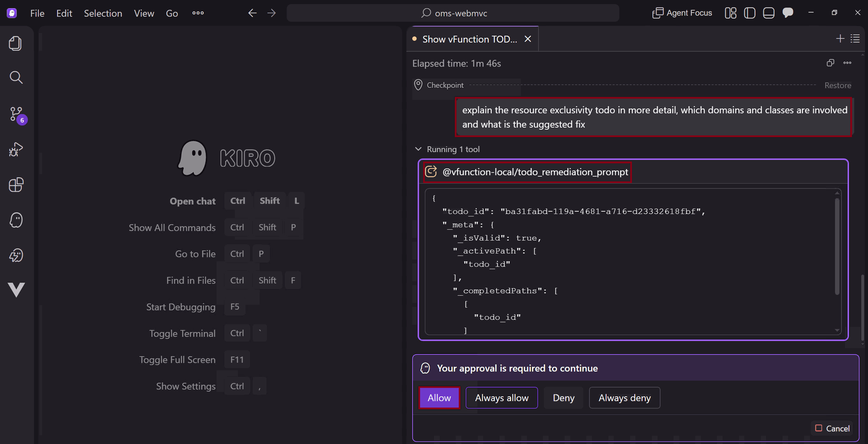Open the Run and Debug icon
This screenshot has height=444, width=868.
point(16,149)
